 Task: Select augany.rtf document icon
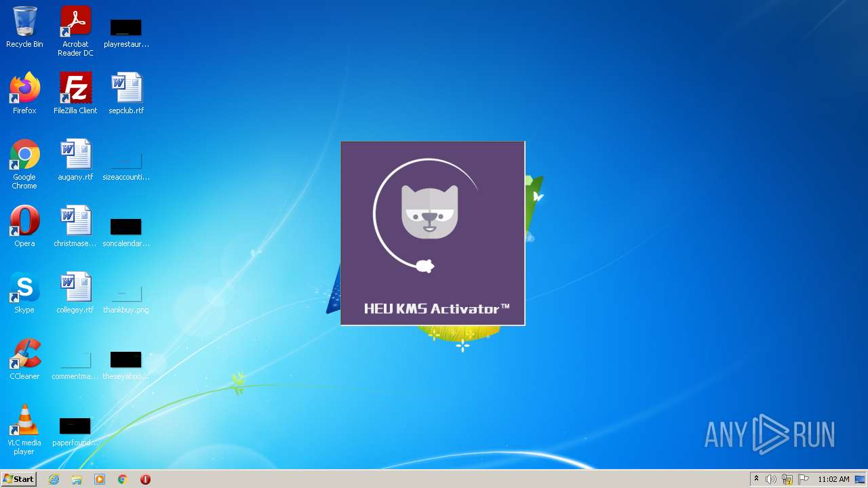click(75, 160)
